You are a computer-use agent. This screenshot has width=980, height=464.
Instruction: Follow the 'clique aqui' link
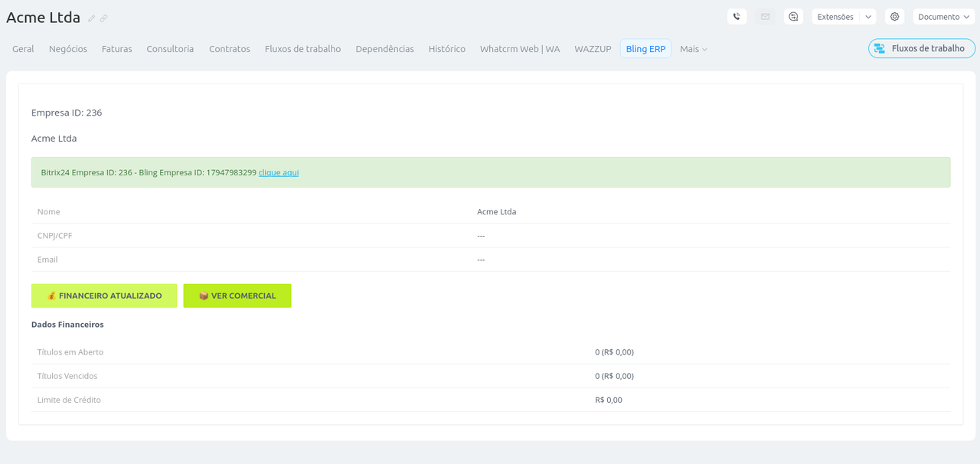coord(279,173)
